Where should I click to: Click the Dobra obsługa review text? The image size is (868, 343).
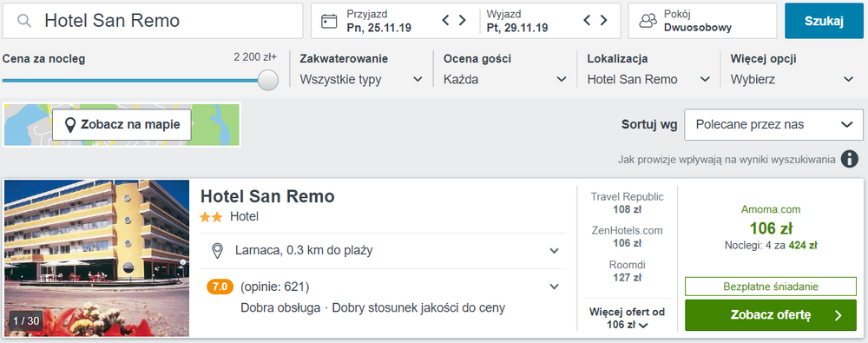(x=280, y=307)
